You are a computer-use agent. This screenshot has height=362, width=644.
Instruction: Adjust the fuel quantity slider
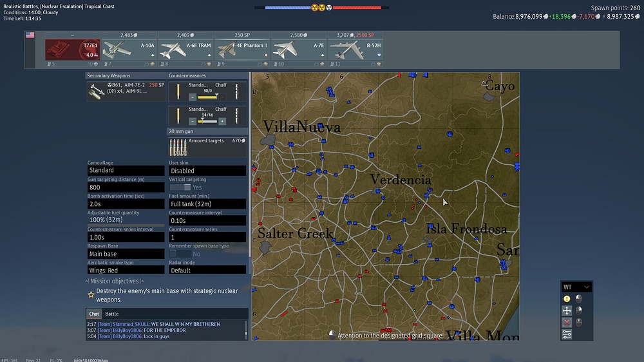coord(126,225)
